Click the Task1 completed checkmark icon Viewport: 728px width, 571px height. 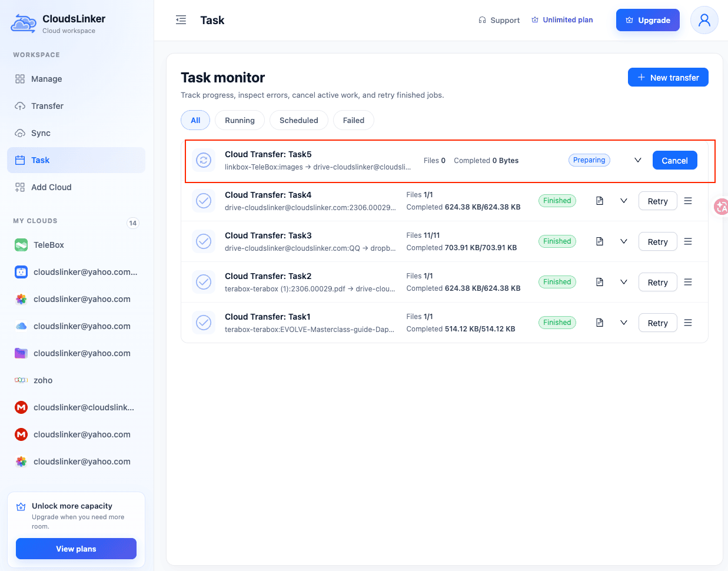tap(204, 323)
